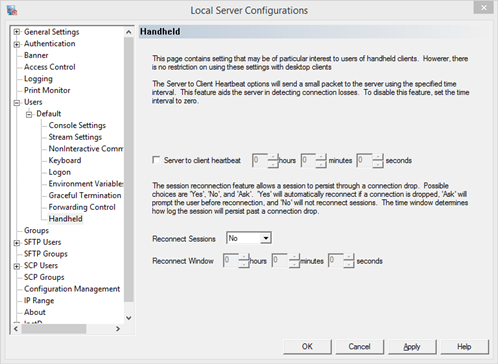This screenshot has width=498, height=364.
Task: Select Environment Variables tree item
Action: (x=86, y=184)
